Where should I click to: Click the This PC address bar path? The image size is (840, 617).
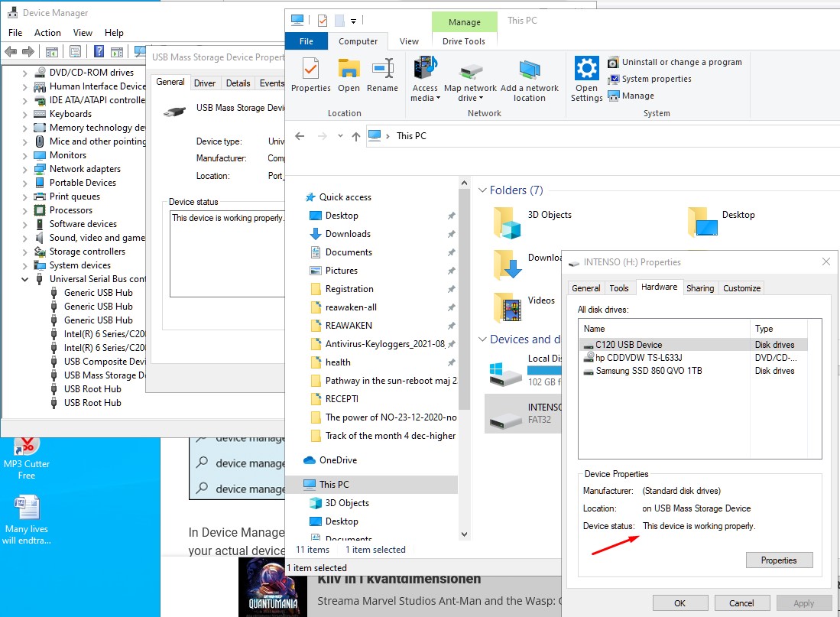[411, 136]
